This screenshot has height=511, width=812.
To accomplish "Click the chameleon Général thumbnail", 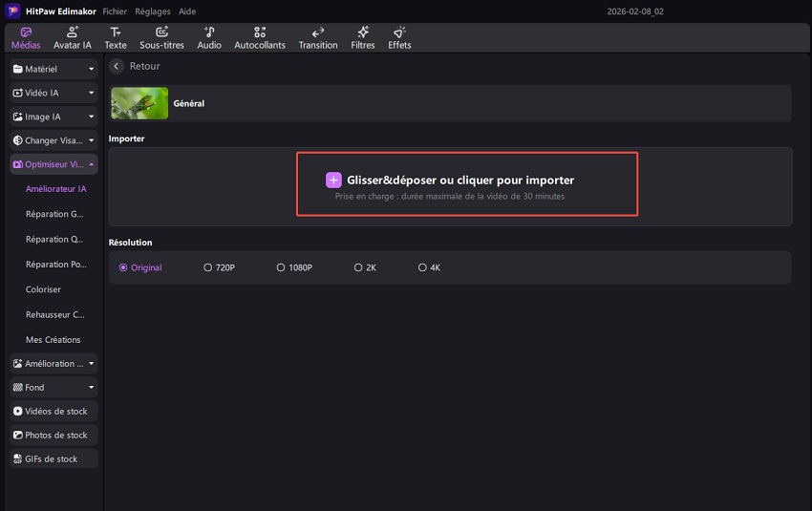I will [x=139, y=103].
